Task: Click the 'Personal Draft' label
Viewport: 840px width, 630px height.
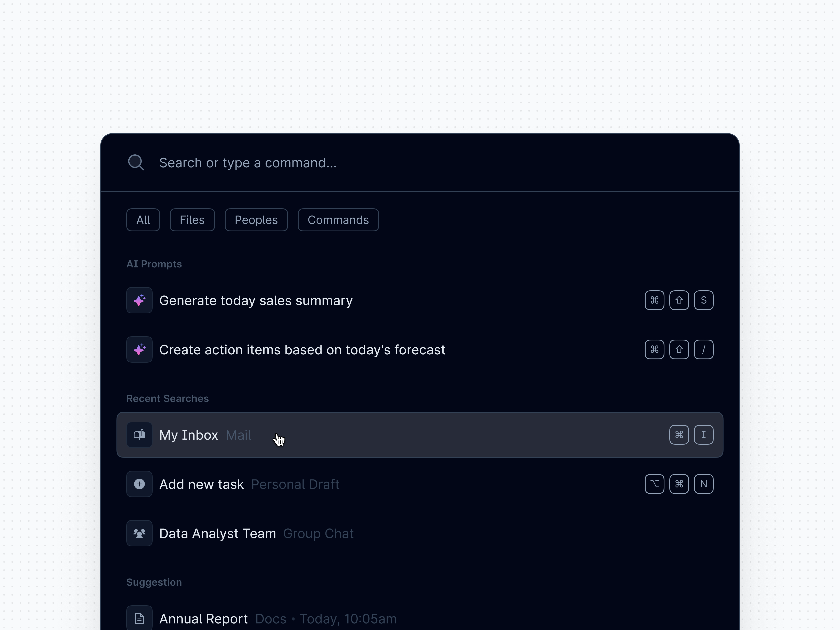Action: pyautogui.click(x=296, y=485)
